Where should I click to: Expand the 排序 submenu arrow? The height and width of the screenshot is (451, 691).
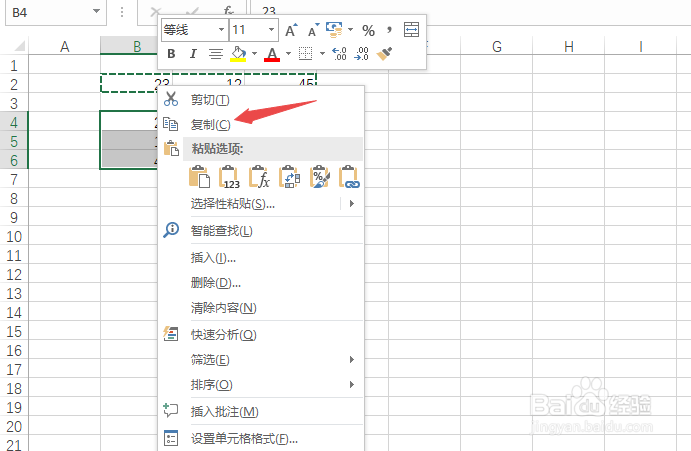352,385
